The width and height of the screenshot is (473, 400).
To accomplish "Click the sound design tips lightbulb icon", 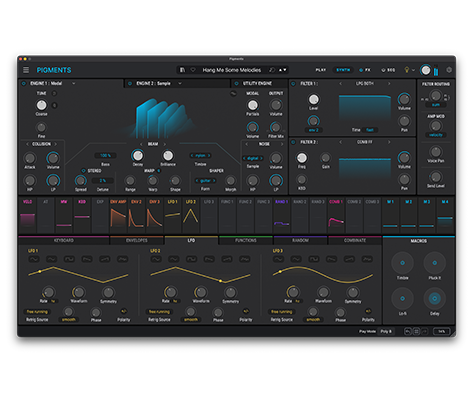I will [407, 70].
